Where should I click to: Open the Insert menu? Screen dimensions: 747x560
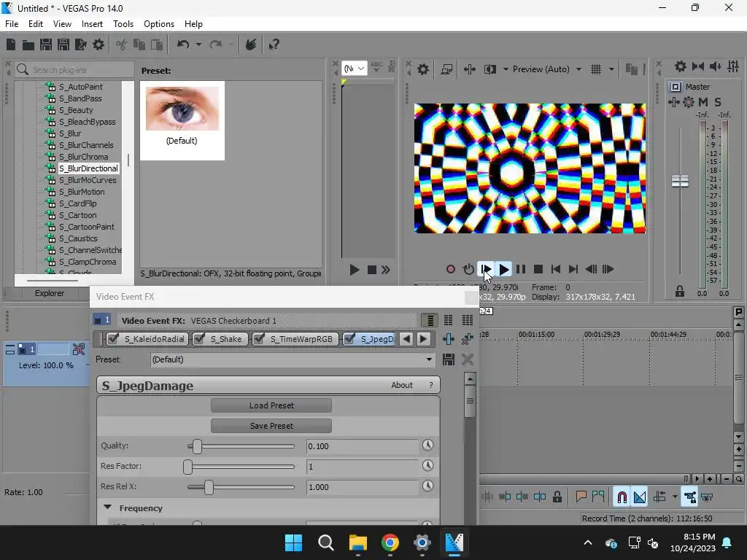92,24
